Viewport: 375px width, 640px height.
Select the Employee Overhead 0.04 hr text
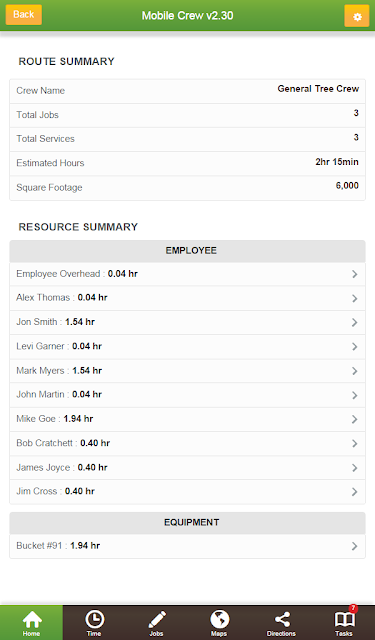(77, 273)
